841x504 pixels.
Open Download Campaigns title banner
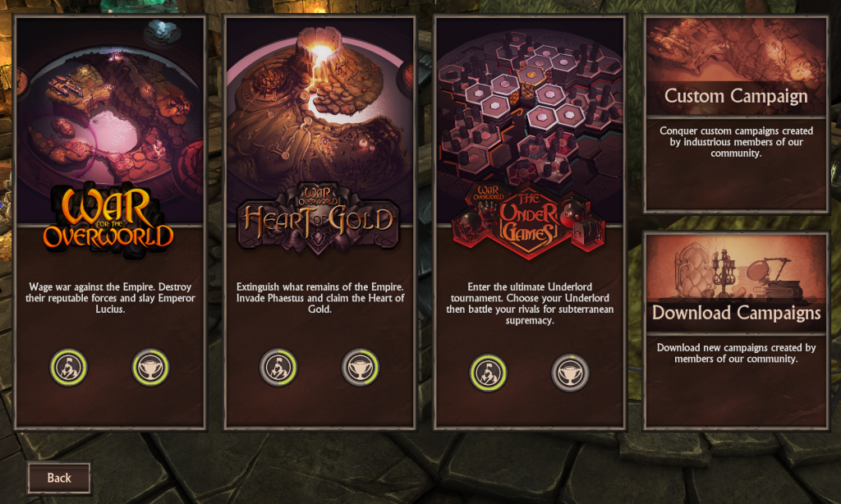coord(736,313)
